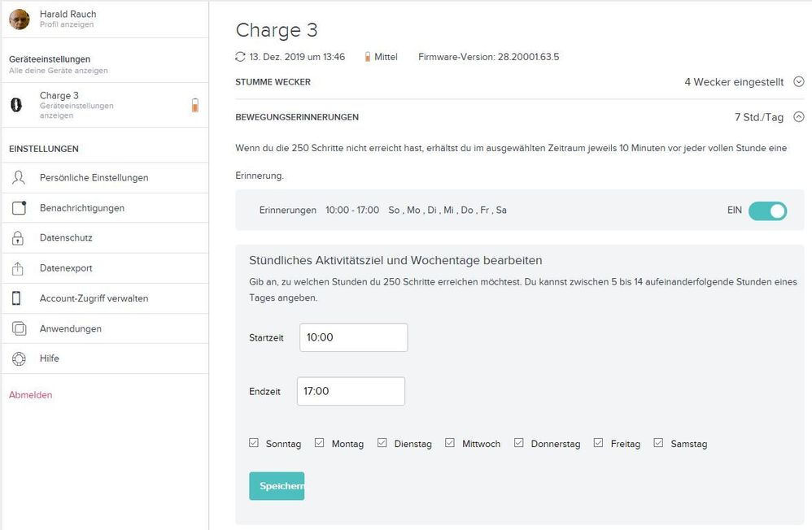Go to Datenschutz settings

(105, 238)
